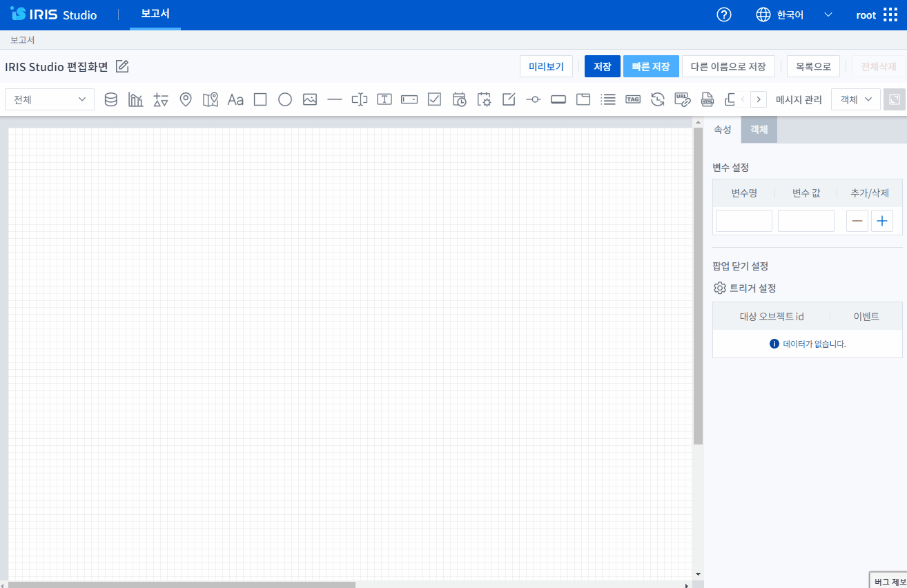
Task: Select the button object tool
Action: point(558,99)
